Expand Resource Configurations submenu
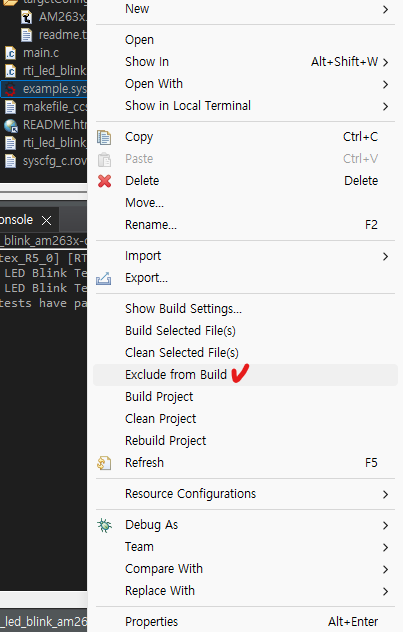The height and width of the screenshot is (632, 403). click(245, 494)
